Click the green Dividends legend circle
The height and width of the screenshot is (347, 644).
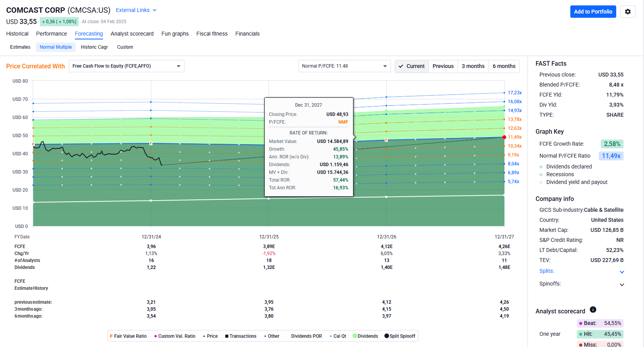point(355,336)
